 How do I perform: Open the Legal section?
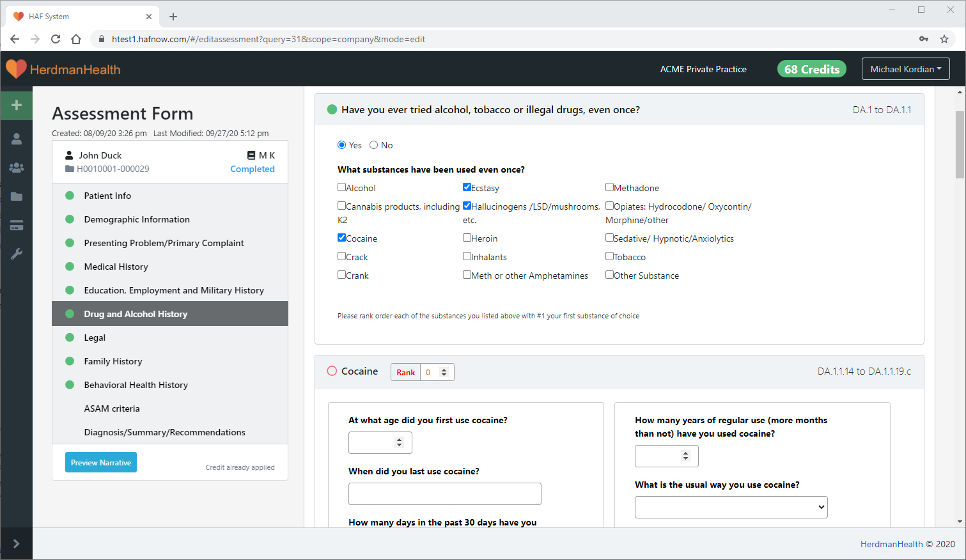point(95,338)
